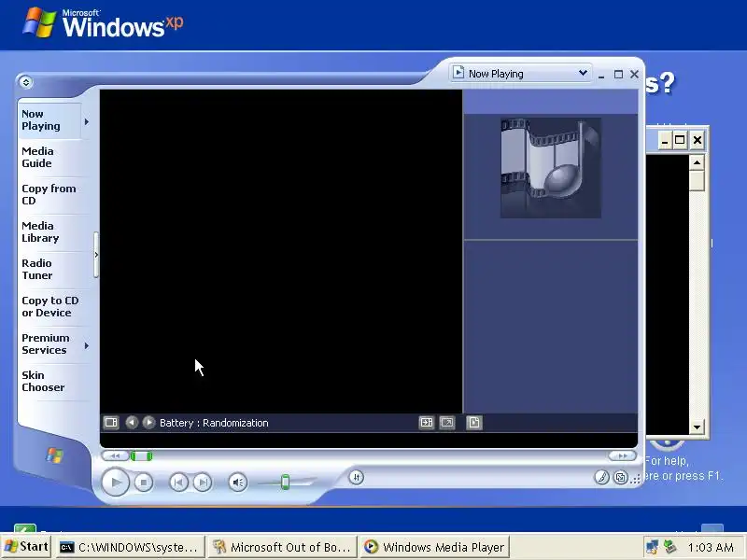Close the background window behind Media Player
Image resolution: width=747 pixels, height=560 pixels.
[x=698, y=141]
